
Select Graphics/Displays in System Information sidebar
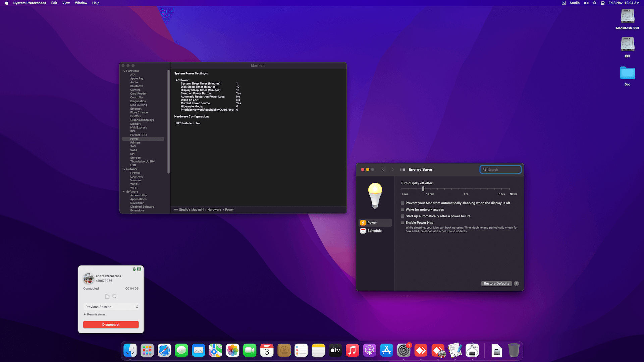(142, 120)
